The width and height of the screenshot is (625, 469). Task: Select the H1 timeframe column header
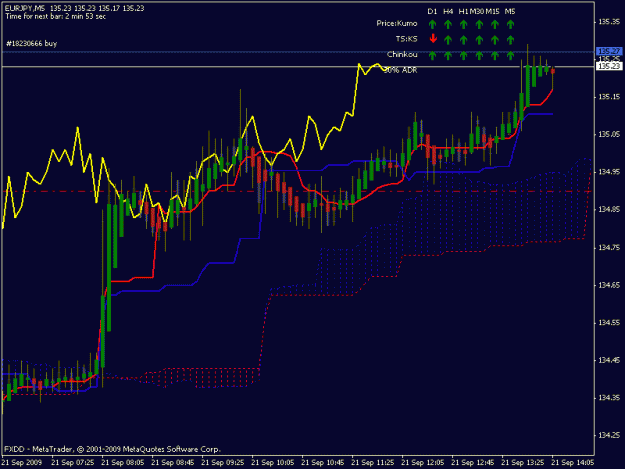[463, 12]
